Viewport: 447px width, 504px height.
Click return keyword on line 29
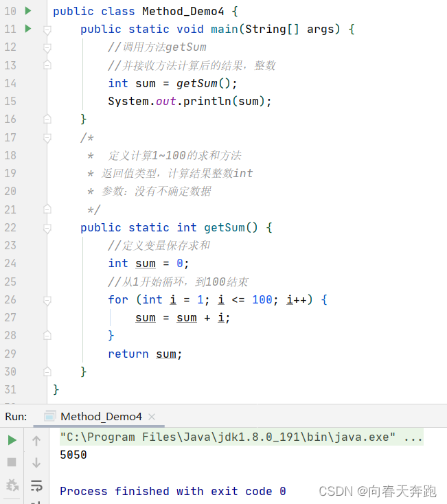(128, 354)
